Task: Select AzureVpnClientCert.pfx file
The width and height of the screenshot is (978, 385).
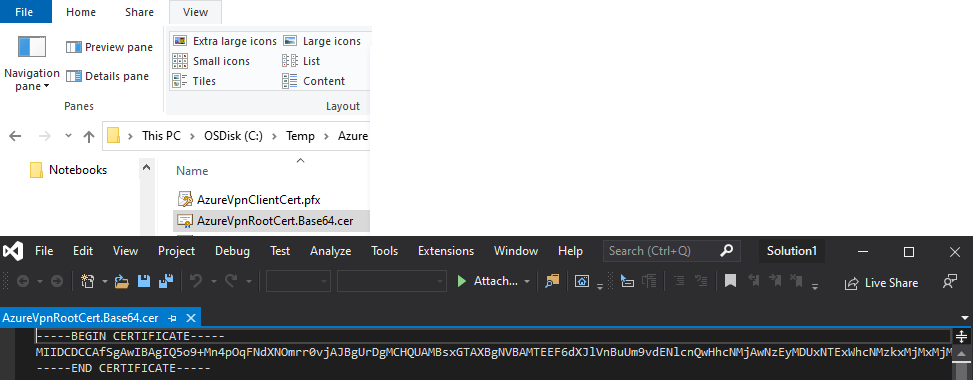Action: pos(249,200)
